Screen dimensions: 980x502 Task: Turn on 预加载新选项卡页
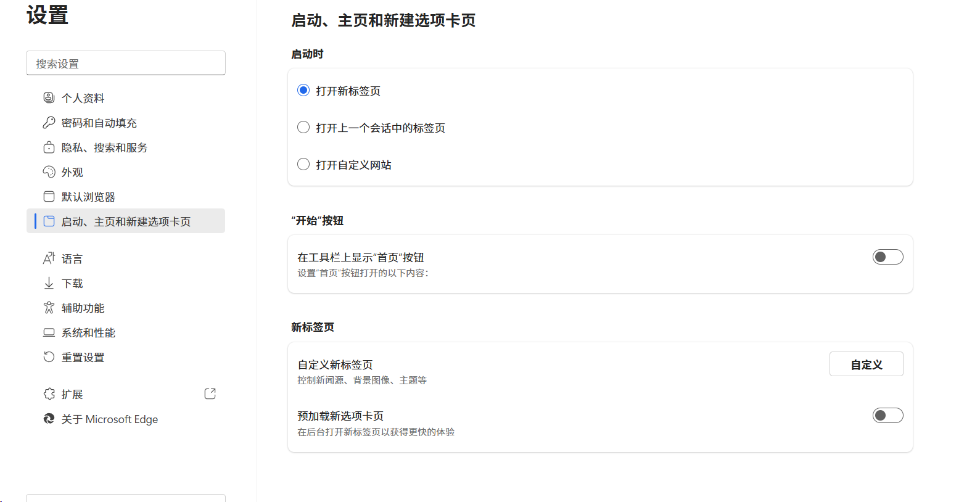[x=887, y=415]
